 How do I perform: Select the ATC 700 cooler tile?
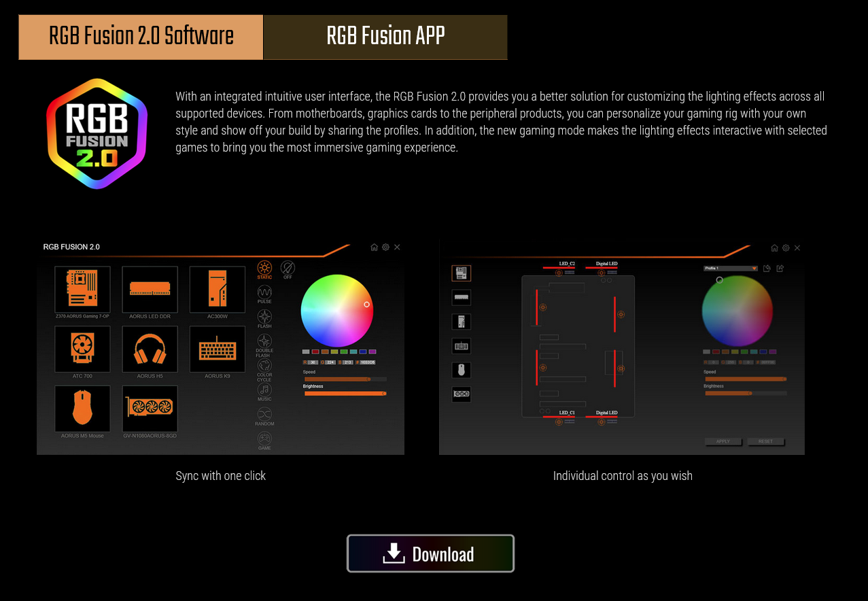(82, 349)
